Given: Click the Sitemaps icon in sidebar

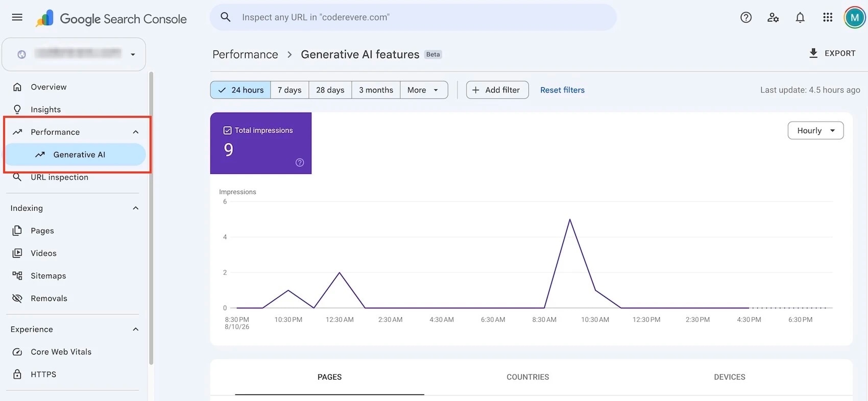Looking at the screenshot, I should [x=17, y=275].
